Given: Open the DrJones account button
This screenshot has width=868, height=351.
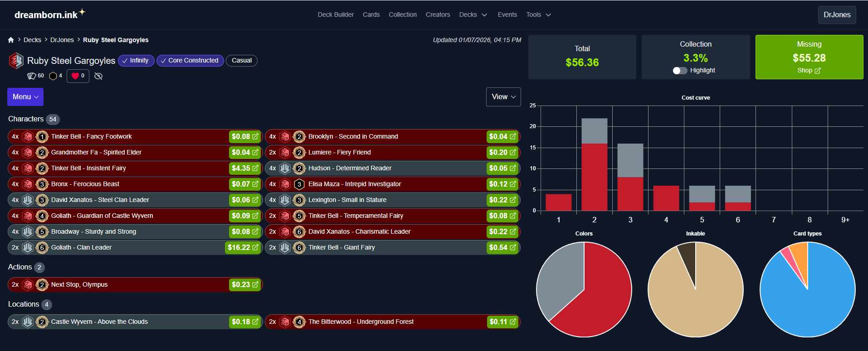Looking at the screenshot, I should click(x=837, y=15).
